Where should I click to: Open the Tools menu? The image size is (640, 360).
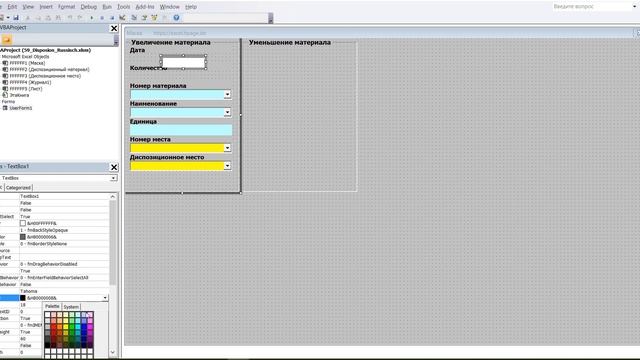coord(123,7)
